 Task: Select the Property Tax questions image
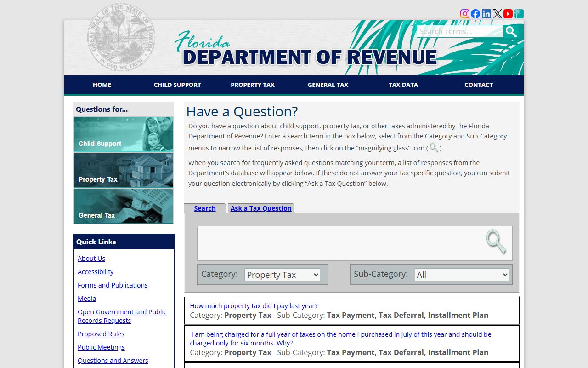(x=124, y=170)
